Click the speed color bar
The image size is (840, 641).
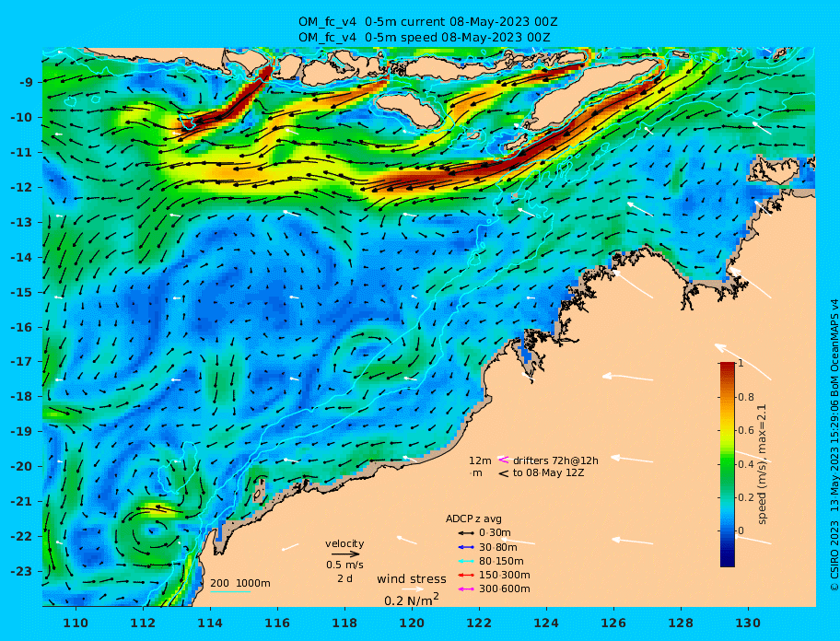coord(728,464)
